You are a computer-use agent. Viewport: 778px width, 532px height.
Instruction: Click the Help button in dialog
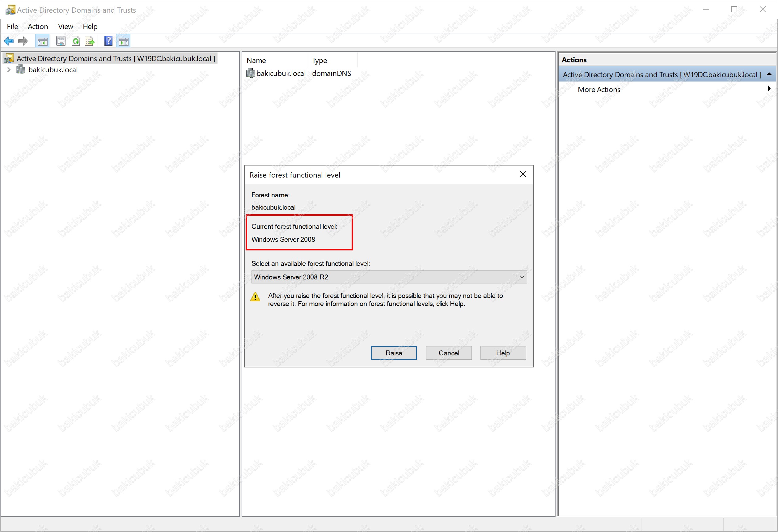pos(503,353)
